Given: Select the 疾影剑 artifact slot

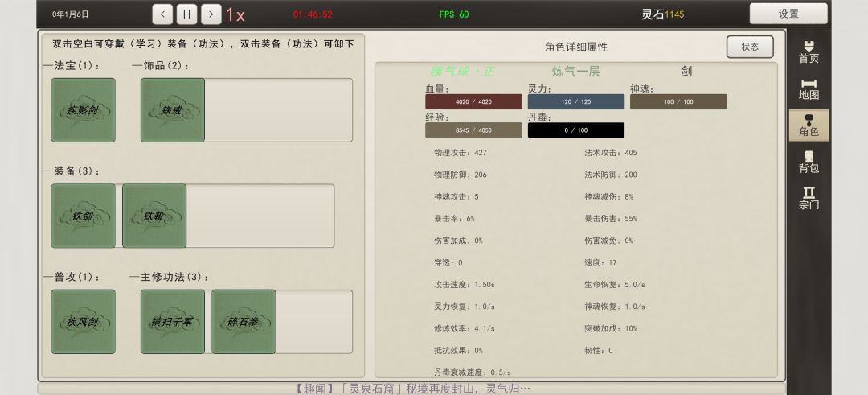Looking at the screenshot, I should (83, 109).
